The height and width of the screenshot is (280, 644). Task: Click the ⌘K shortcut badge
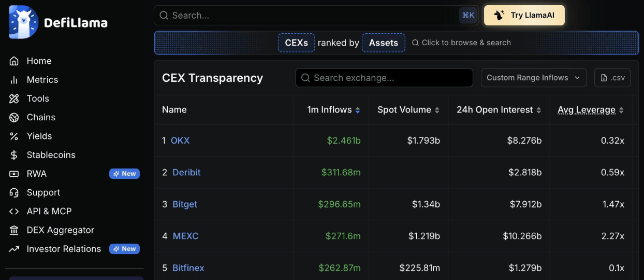pos(468,16)
